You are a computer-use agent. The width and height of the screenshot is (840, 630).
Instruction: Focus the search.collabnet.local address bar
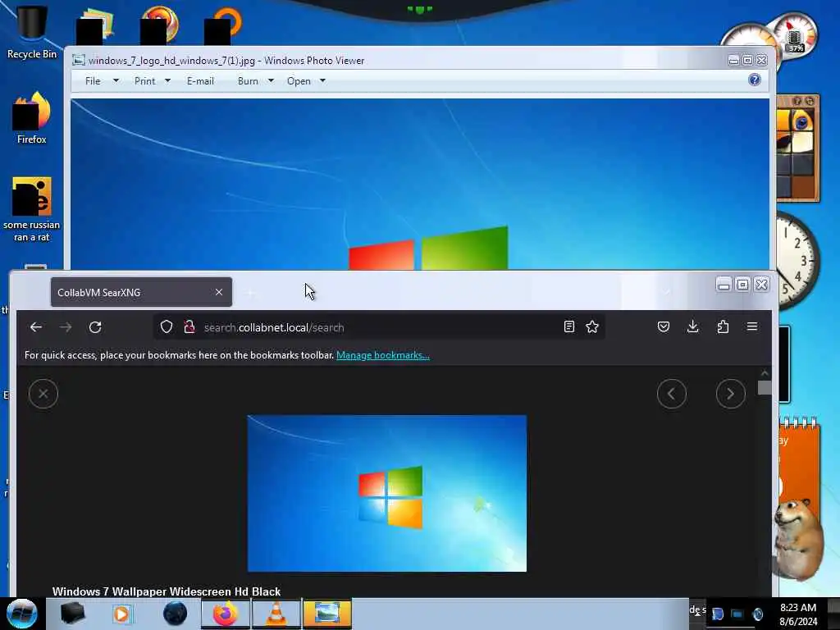379,327
